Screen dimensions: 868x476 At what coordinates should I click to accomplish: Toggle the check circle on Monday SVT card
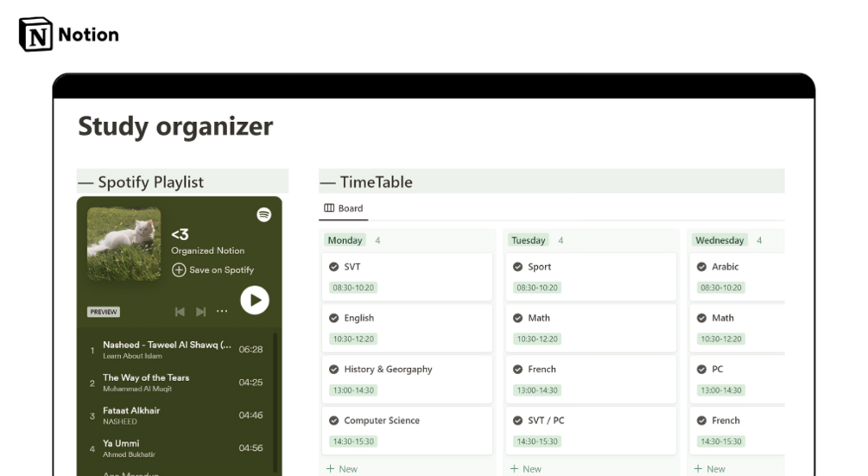pyautogui.click(x=333, y=267)
